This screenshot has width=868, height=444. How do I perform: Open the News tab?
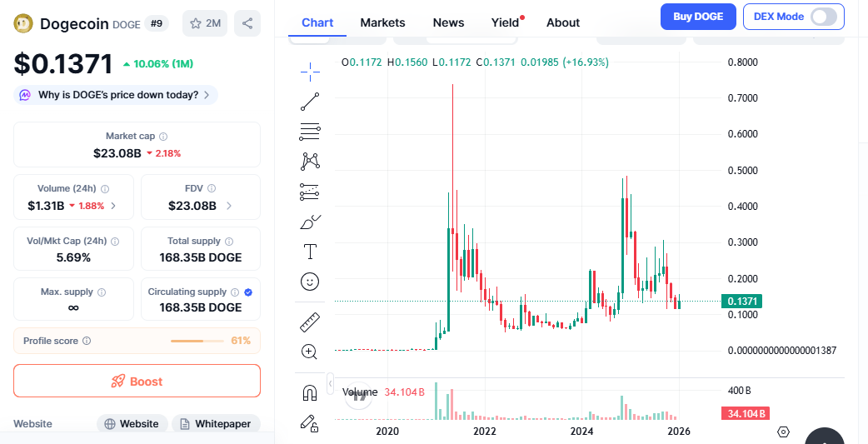[x=448, y=22]
